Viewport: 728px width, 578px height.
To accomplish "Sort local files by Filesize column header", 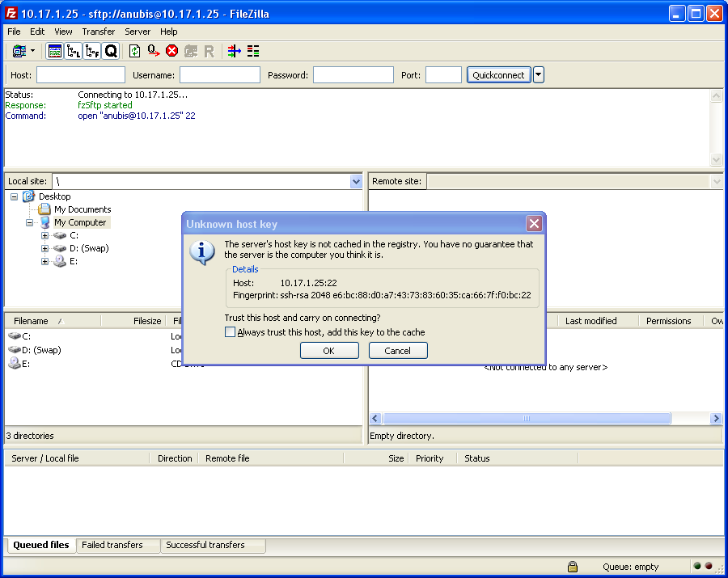I will [133, 321].
